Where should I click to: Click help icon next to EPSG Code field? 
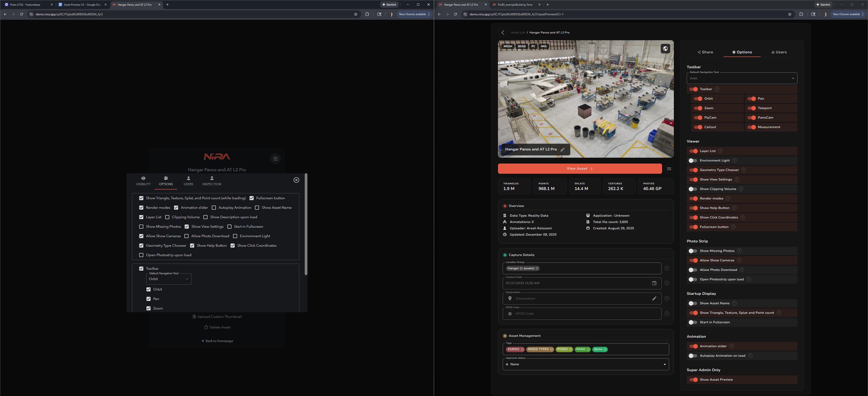tap(667, 314)
